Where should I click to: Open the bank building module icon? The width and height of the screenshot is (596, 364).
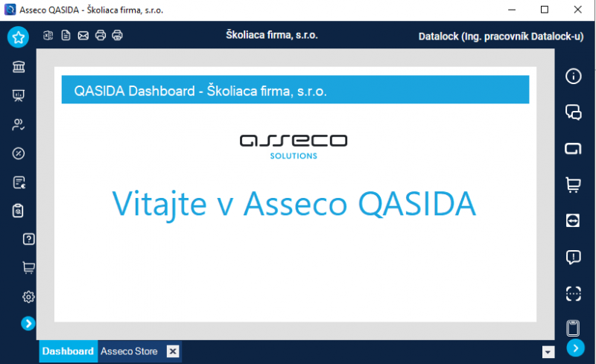[x=19, y=67]
